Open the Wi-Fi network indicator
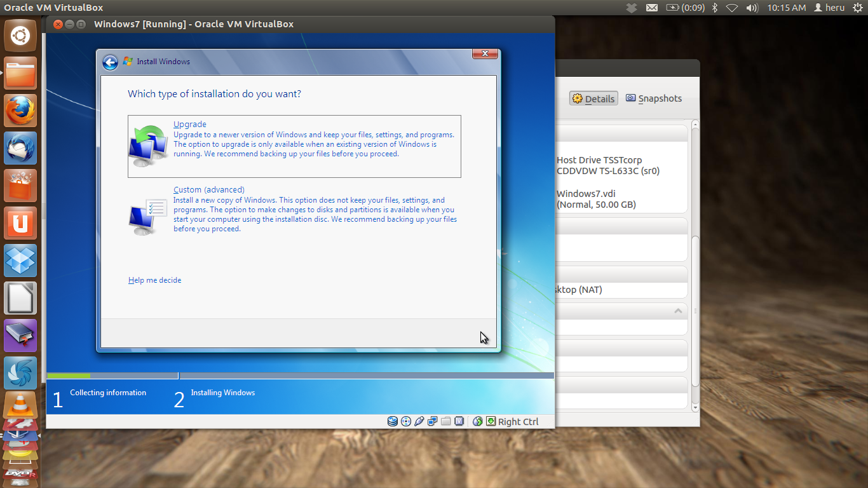This screenshot has height=488, width=868. (x=732, y=8)
